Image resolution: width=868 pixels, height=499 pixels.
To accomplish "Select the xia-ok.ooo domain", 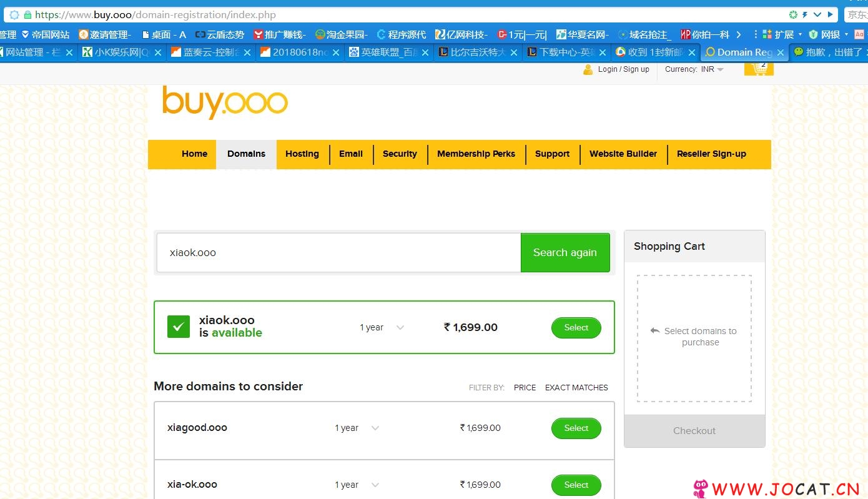I will [x=576, y=485].
